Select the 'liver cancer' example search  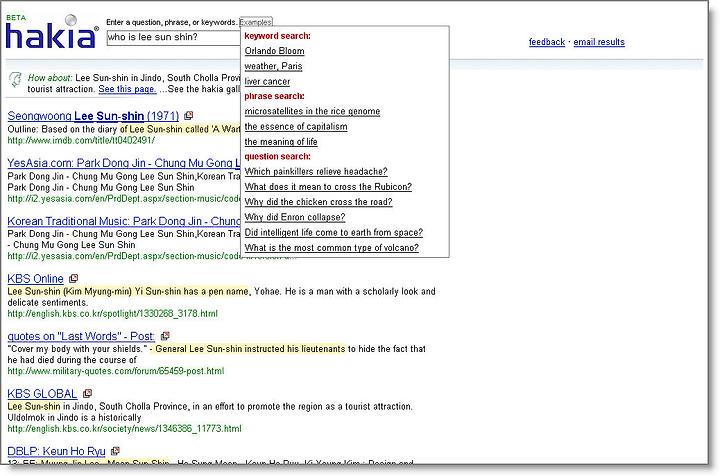point(267,81)
